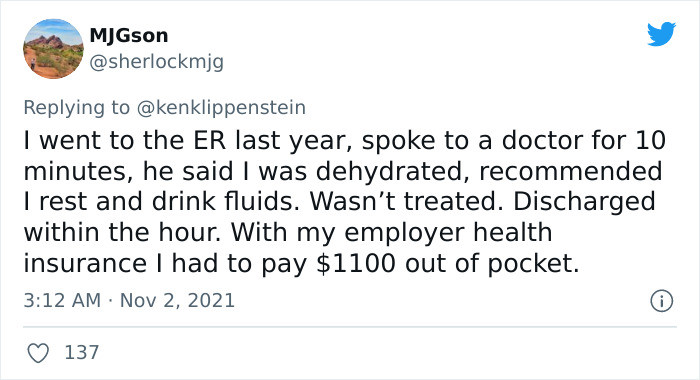The width and height of the screenshot is (700, 380).
Task: Visit the @sherlockmjg handle
Action: tap(157, 62)
